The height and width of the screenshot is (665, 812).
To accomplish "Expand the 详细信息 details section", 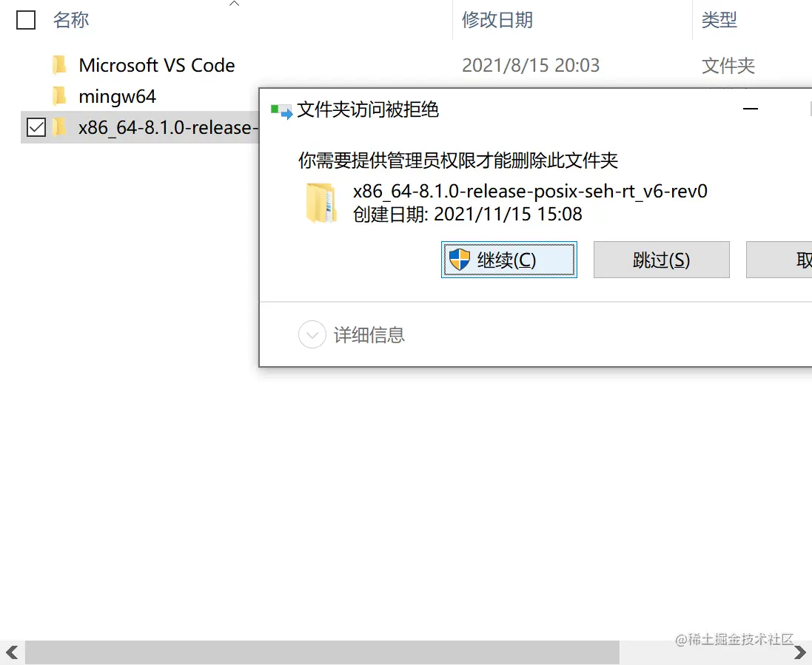I will 312,335.
